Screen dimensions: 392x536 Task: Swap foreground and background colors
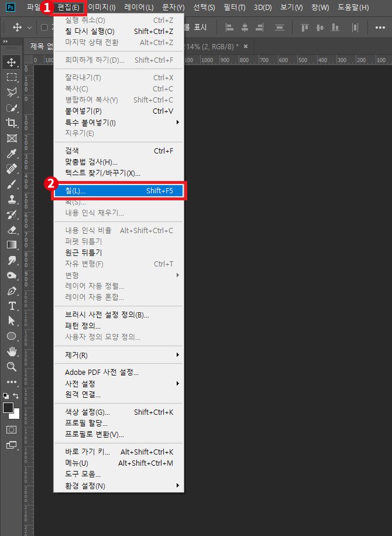[16, 396]
